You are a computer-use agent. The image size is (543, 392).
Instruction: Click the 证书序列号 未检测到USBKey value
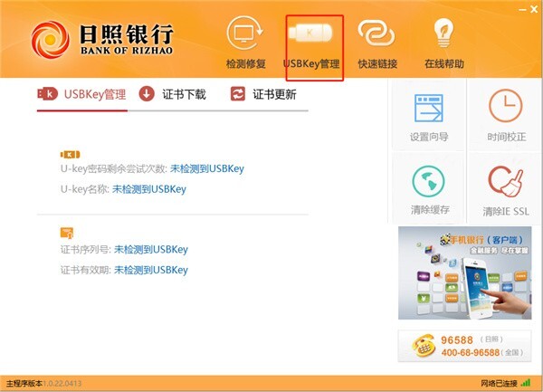151,249
